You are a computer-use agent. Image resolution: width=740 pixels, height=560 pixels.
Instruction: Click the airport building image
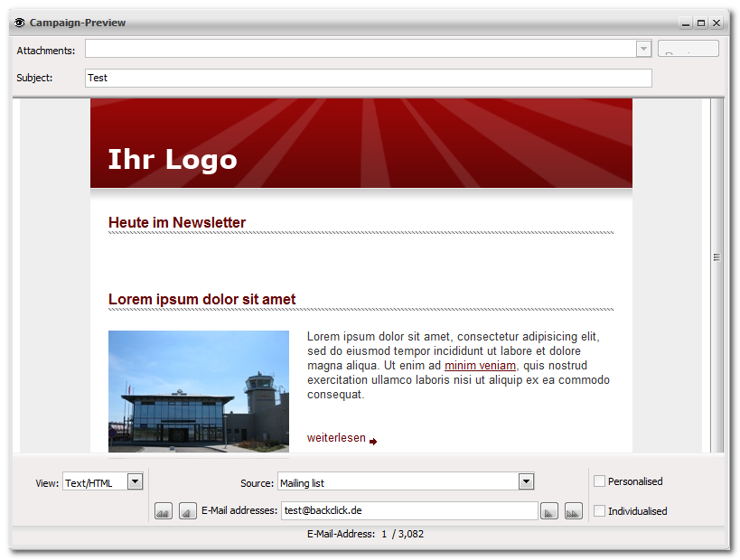tap(199, 392)
